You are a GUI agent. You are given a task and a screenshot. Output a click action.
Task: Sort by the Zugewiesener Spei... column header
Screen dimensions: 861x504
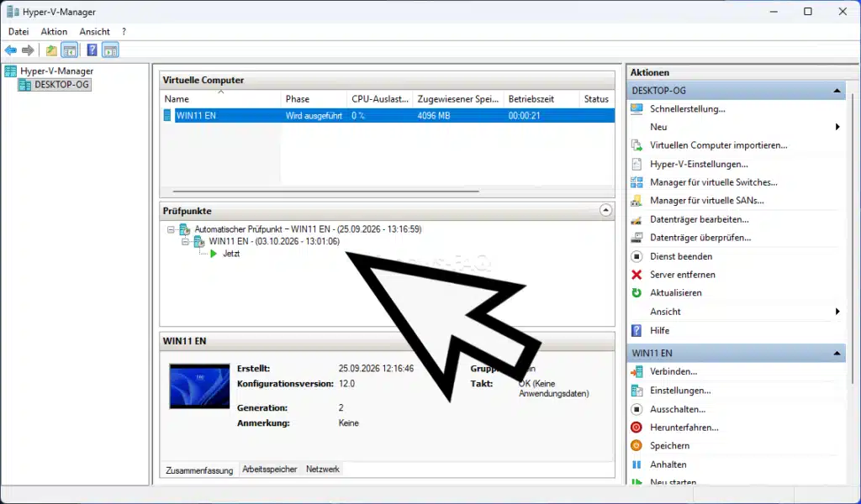click(x=458, y=99)
